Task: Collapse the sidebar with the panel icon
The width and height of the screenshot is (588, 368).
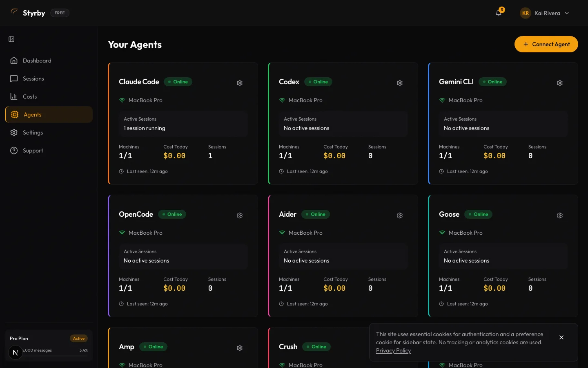Action: click(x=11, y=39)
